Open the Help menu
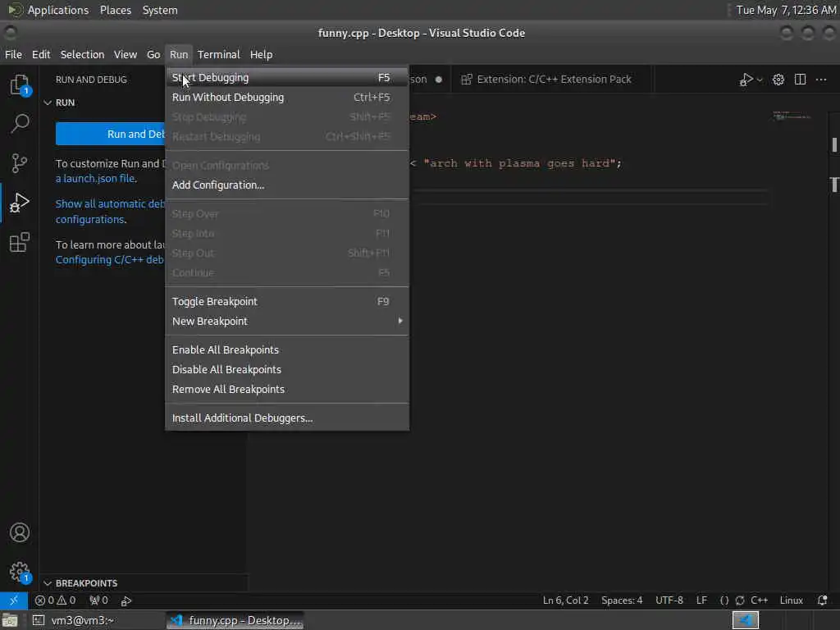The image size is (840, 630). (261, 54)
